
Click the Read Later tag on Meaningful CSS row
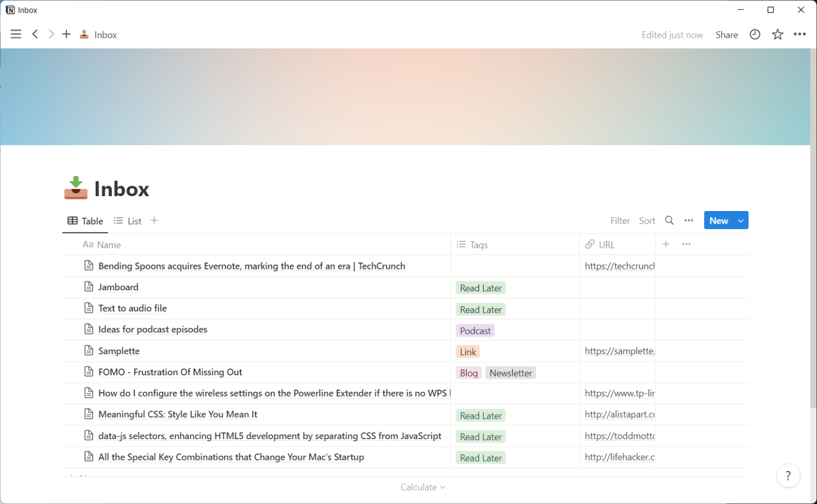click(x=481, y=416)
